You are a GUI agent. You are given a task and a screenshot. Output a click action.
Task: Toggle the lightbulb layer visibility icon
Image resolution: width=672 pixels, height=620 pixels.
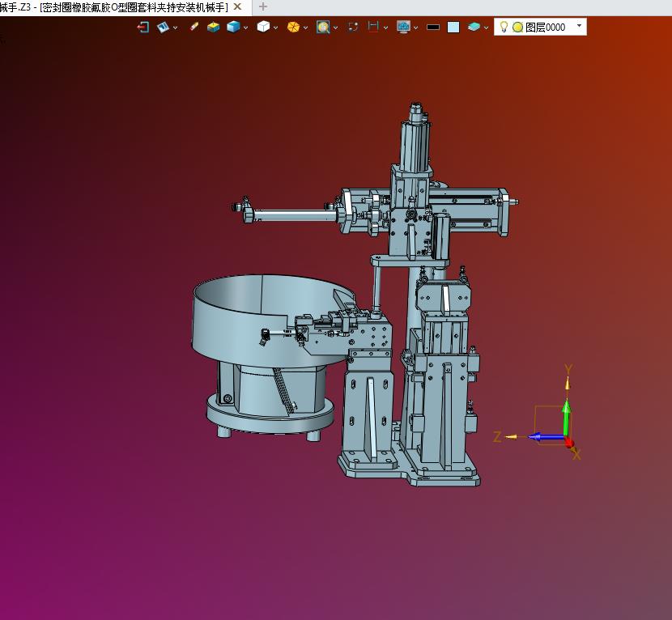tap(504, 27)
